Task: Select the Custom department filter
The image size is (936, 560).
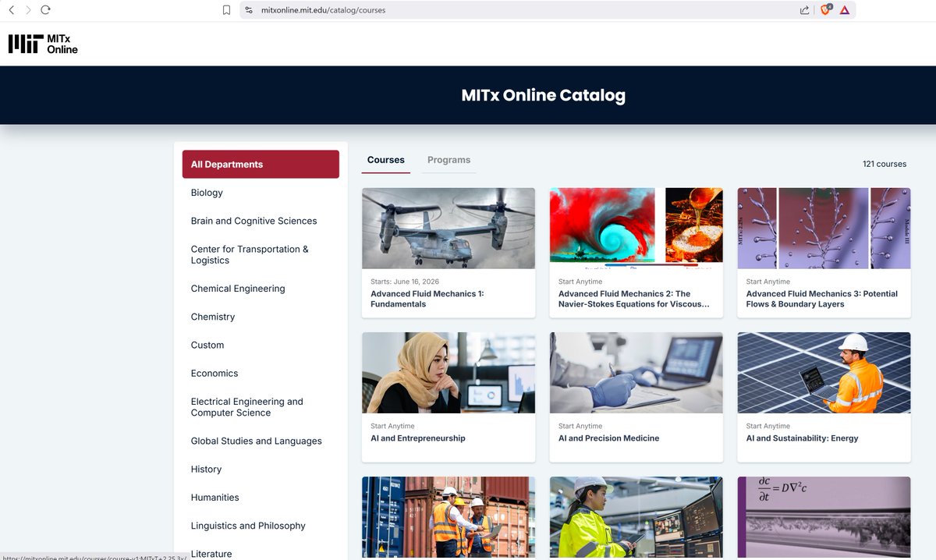Action: click(x=207, y=345)
